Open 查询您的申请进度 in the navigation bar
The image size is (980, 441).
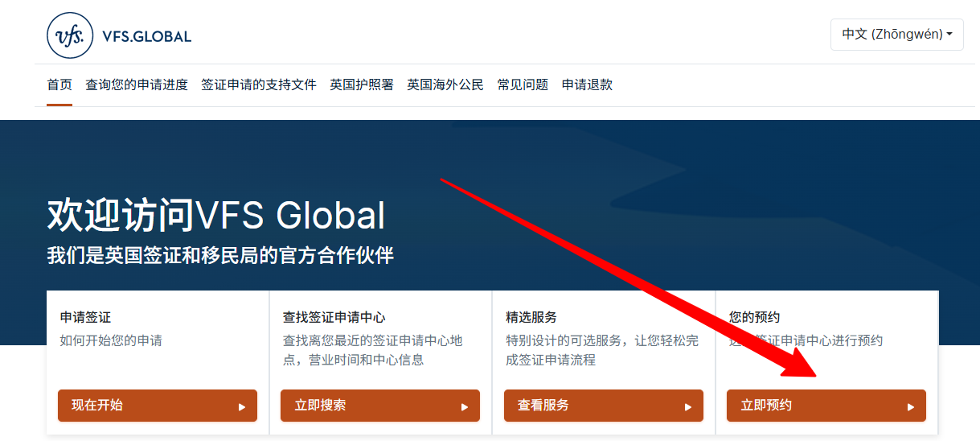tap(137, 84)
